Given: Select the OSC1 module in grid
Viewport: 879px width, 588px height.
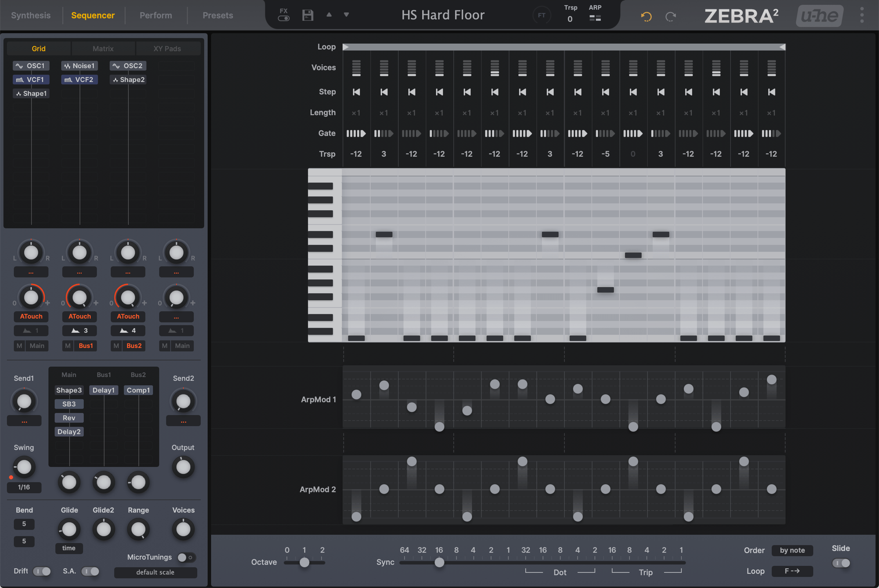Looking at the screenshot, I should [31, 66].
